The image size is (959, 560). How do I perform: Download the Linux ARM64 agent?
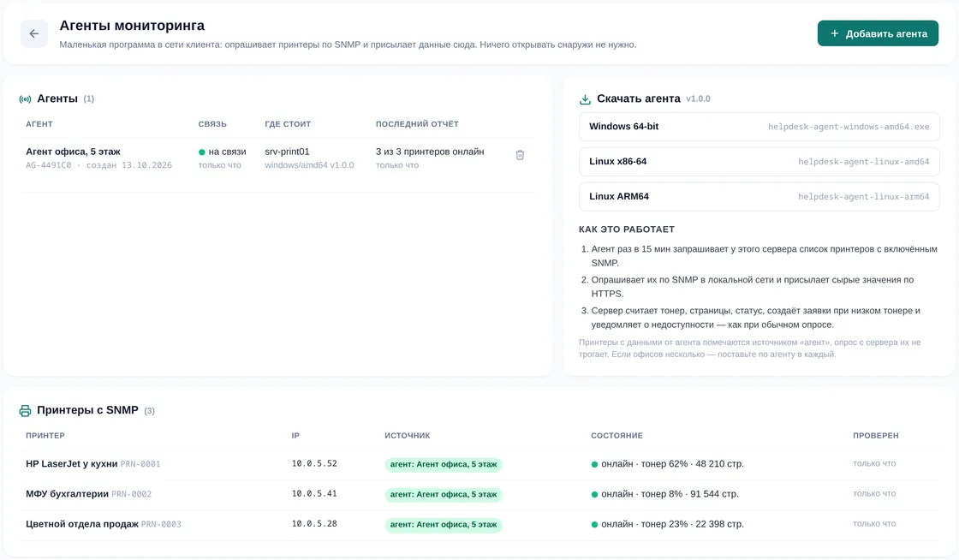(759, 196)
